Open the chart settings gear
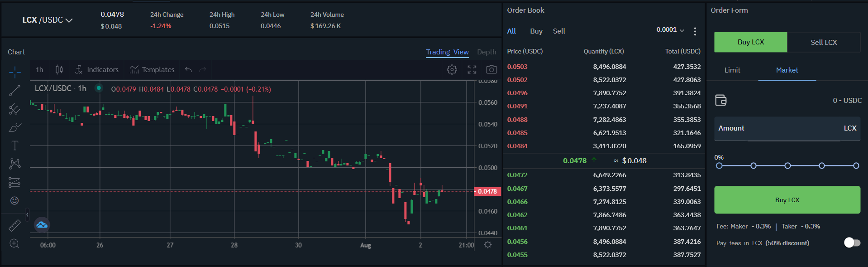 coord(452,69)
